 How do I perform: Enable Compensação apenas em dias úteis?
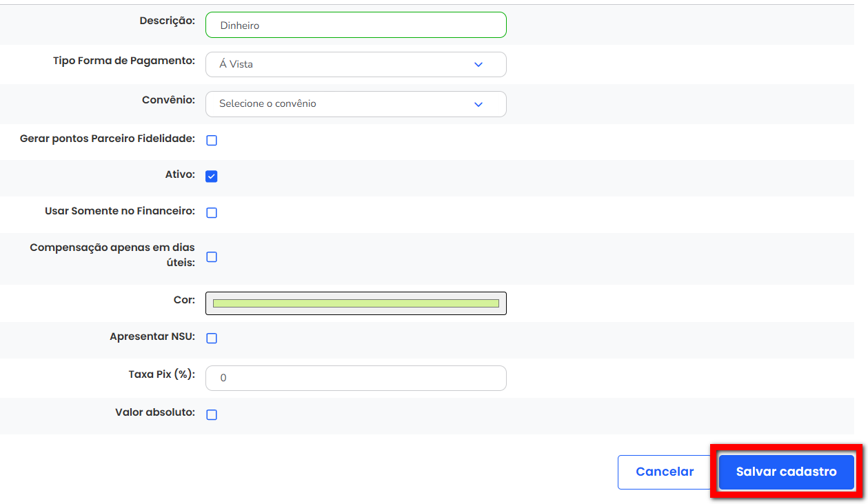[x=212, y=257]
